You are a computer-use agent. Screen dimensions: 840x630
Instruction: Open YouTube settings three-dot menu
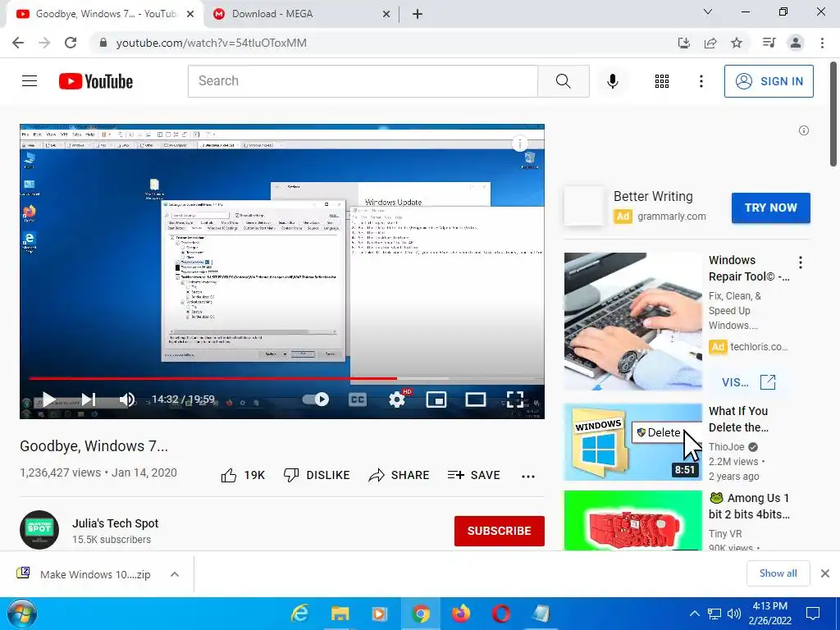point(701,81)
